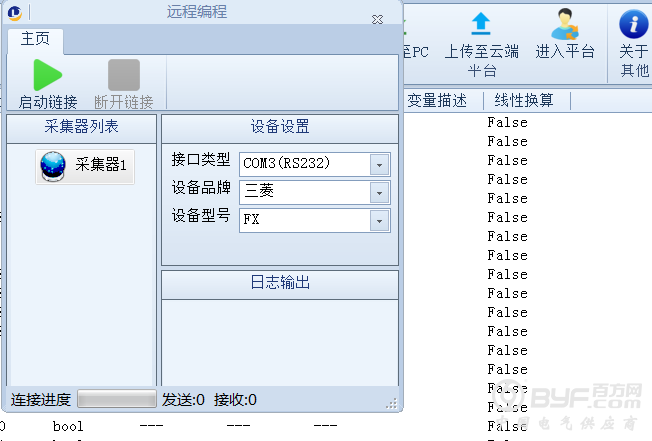Click the 采集器列表 panel header
Image resolution: width=652 pixels, height=441 pixels.
[x=82, y=127]
